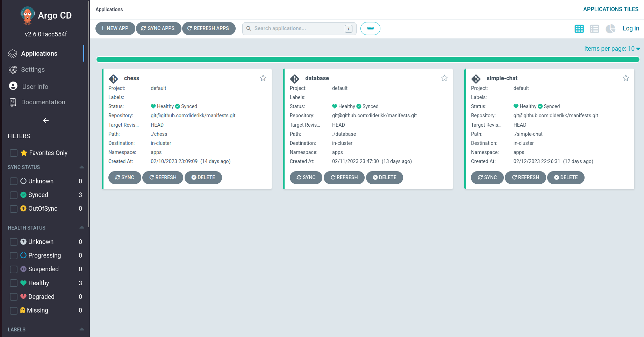Collapse the HEALTH STATUS filter section
644x337 pixels.
tap(81, 227)
